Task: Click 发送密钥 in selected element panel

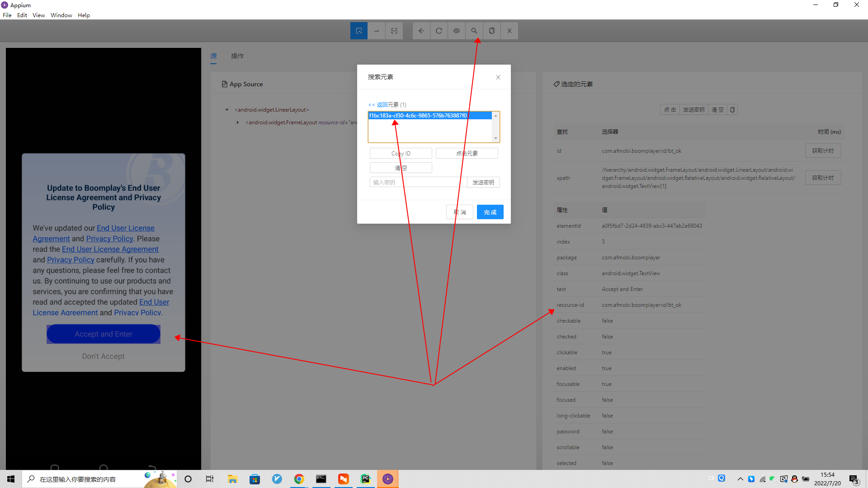Action: [693, 110]
